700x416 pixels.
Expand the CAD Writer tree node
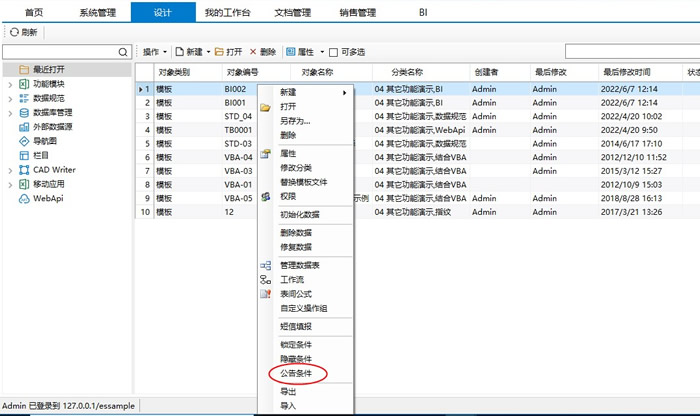coord(10,170)
